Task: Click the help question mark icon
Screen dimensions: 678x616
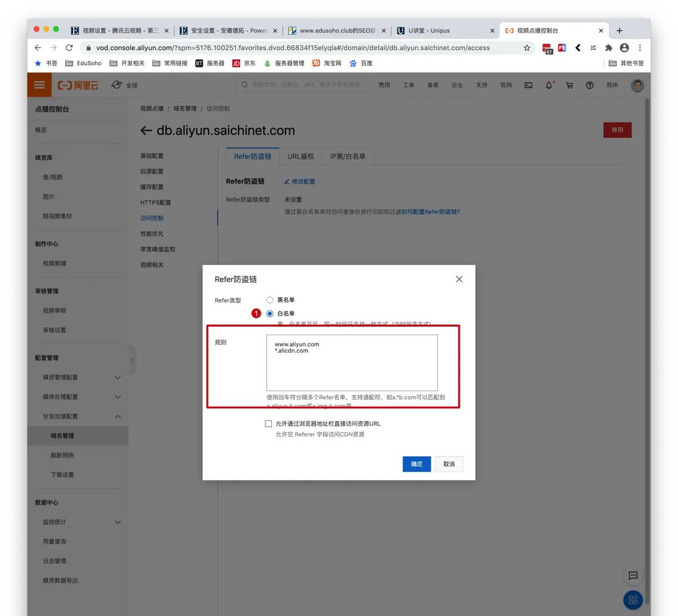Action: 590,85
